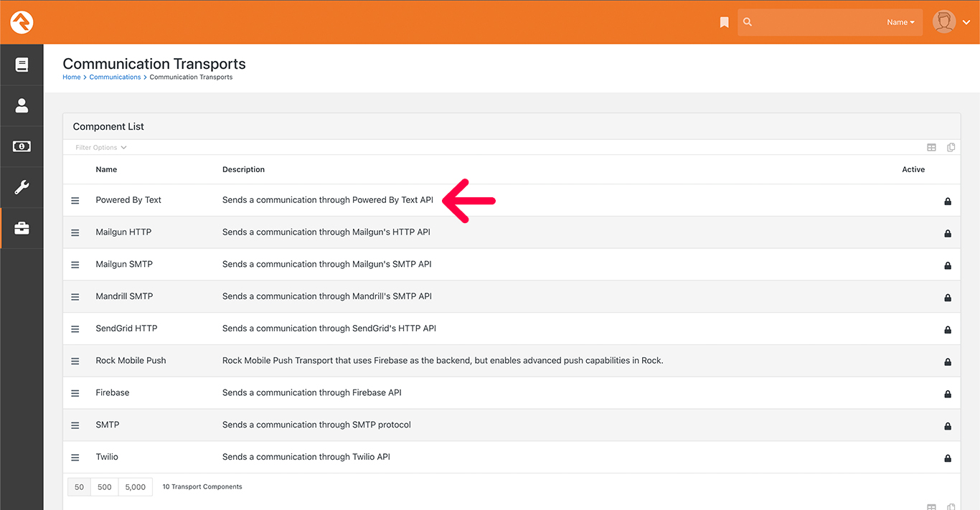Follow the Home breadcrumb link

click(71, 77)
